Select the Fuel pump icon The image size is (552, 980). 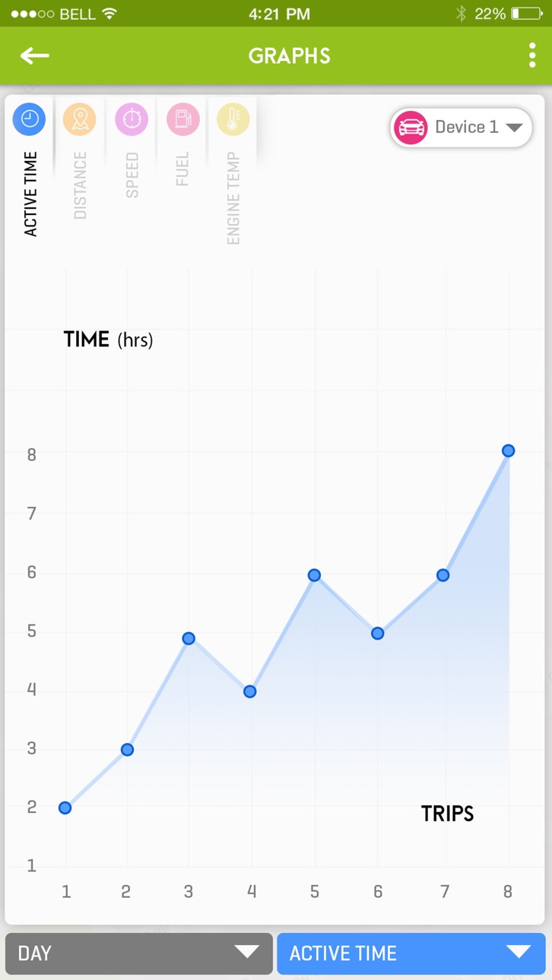182,119
